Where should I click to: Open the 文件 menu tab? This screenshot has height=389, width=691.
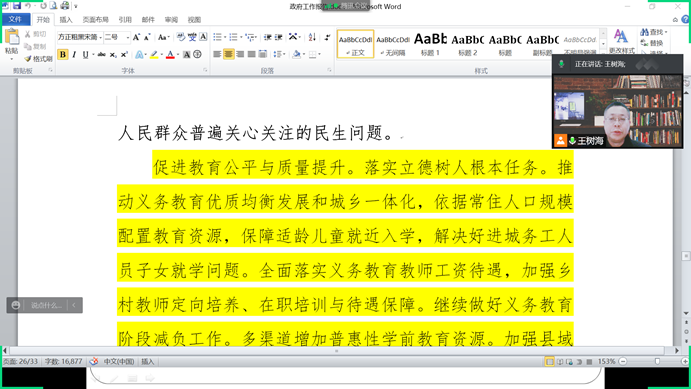(x=15, y=19)
